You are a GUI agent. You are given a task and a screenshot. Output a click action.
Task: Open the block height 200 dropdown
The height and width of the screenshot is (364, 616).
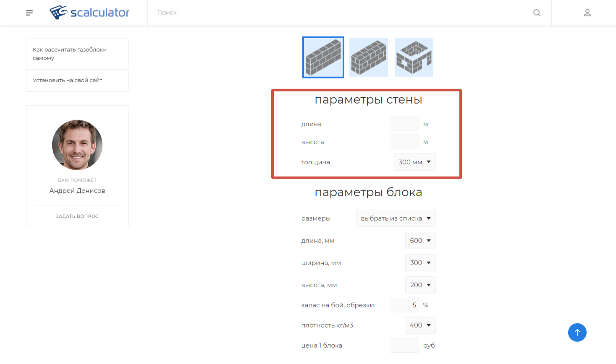pyautogui.click(x=420, y=285)
